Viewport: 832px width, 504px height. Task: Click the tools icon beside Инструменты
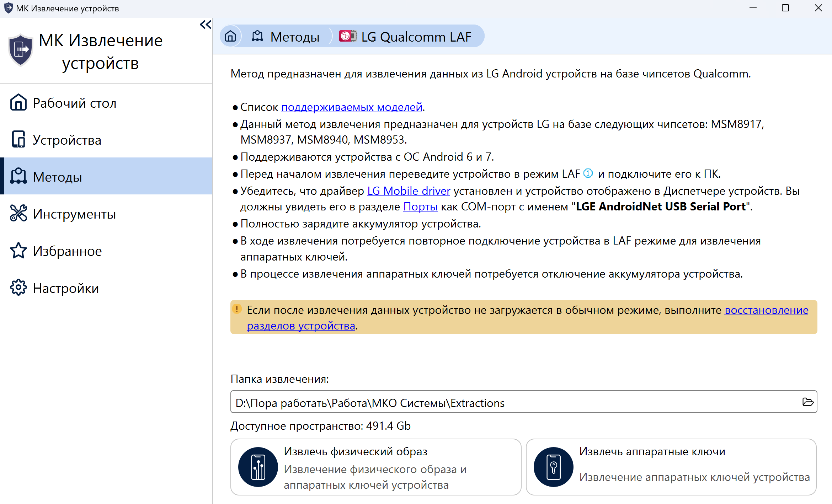(18, 213)
